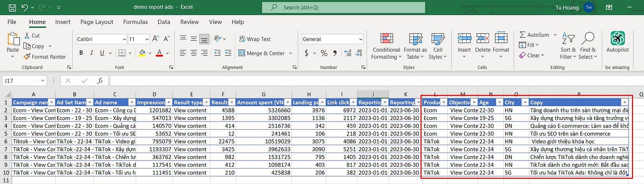
Task: Open Sort & Filter menu
Action: (x=568, y=46)
